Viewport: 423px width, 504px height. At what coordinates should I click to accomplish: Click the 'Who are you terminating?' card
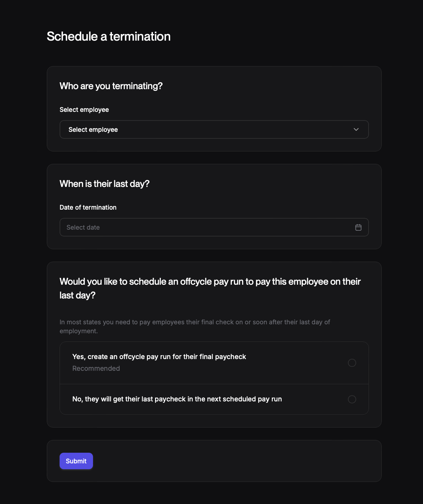[x=214, y=108]
